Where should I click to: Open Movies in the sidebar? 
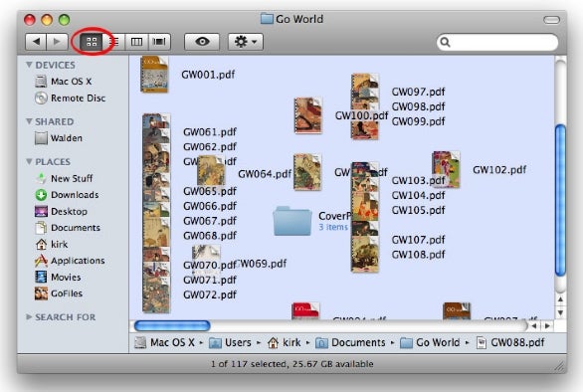pos(58,277)
